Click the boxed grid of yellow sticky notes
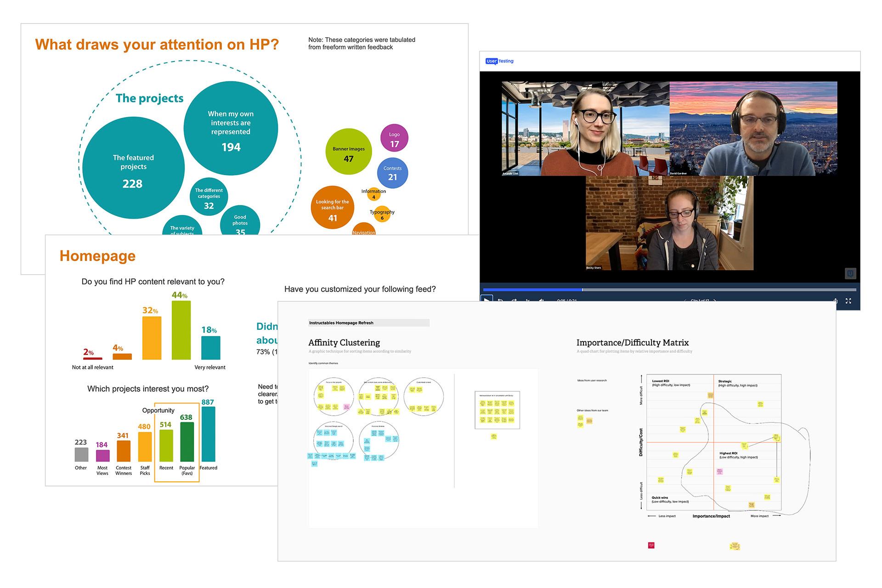This screenshot has height=588, width=882. coord(497,410)
